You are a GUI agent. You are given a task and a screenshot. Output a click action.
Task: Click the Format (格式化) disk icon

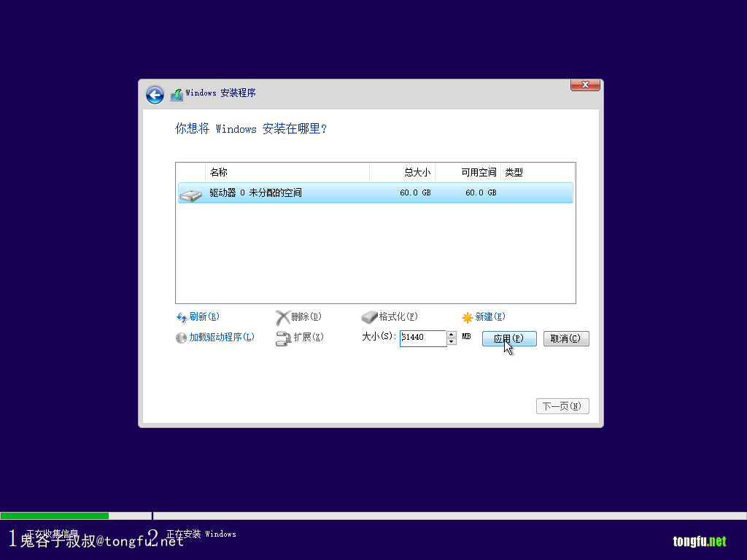[370, 317]
